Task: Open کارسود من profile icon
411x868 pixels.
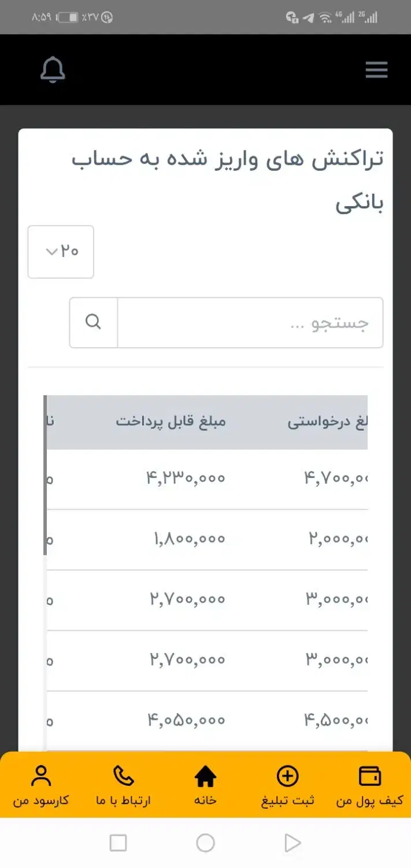Action: point(40,774)
